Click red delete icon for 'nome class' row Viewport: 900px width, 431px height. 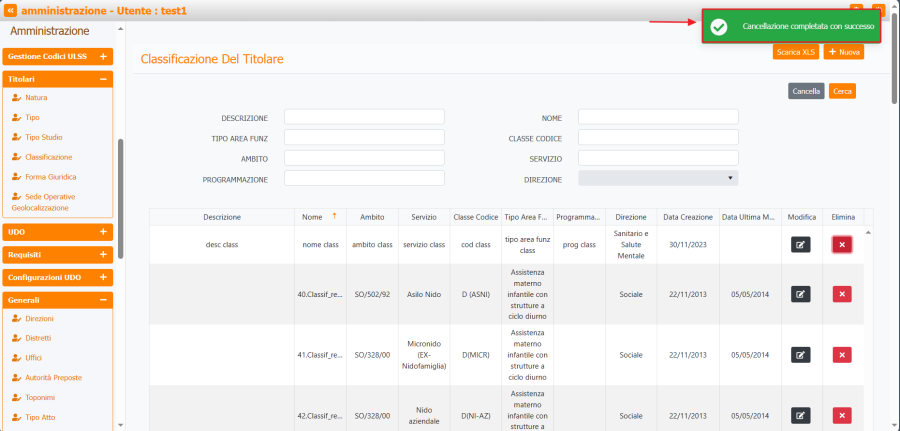[x=842, y=245]
